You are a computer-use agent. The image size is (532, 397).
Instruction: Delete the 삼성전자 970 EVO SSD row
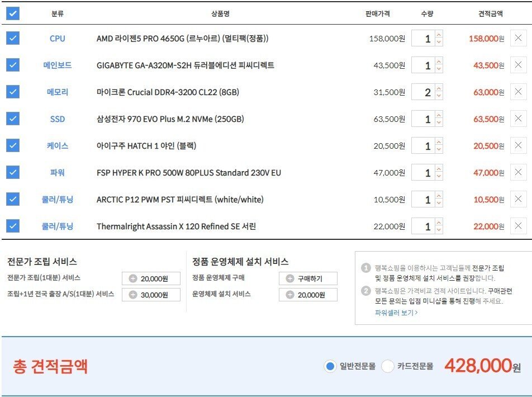[518, 119]
